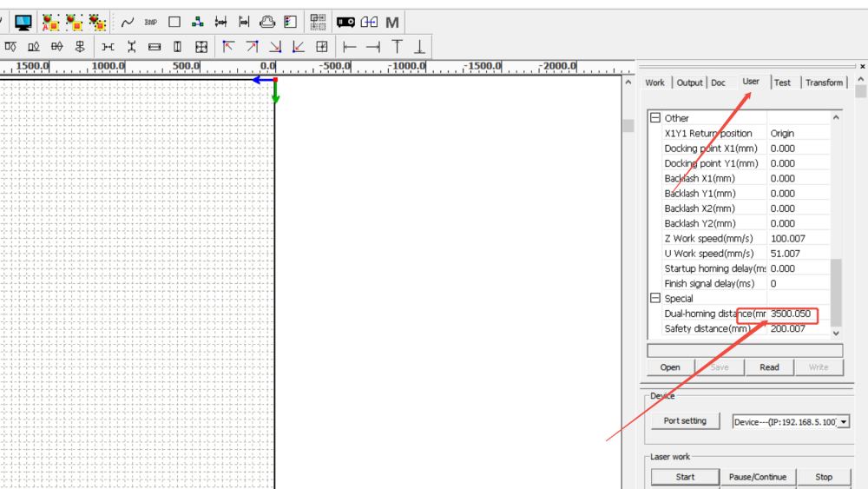Click the node path optimize icon

click(198, 23)
